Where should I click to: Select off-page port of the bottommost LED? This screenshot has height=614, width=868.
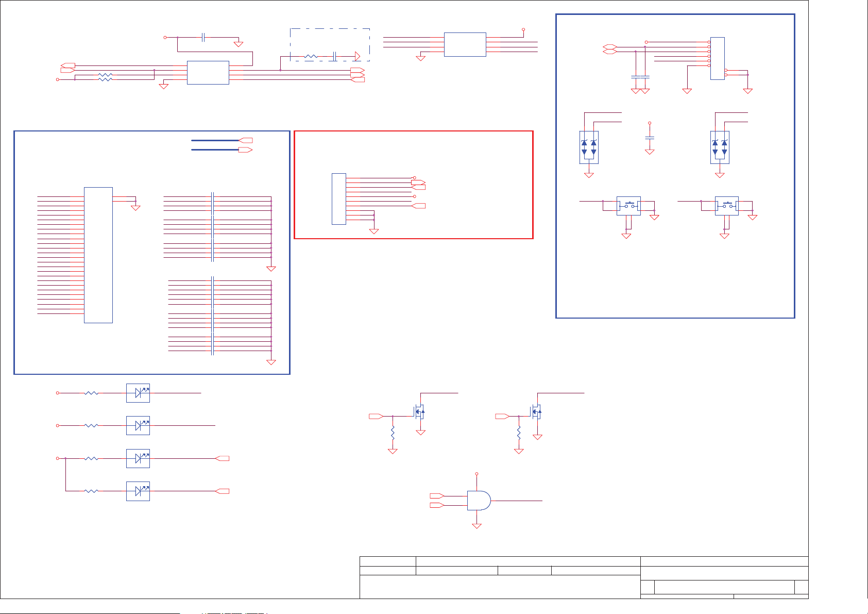point(222,491)
